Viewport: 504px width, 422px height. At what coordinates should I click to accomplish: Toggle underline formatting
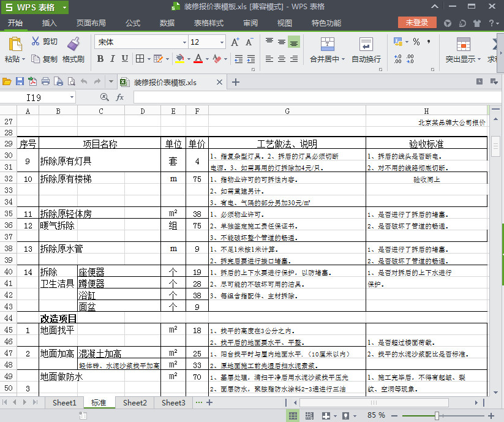(x=125, y=59)
